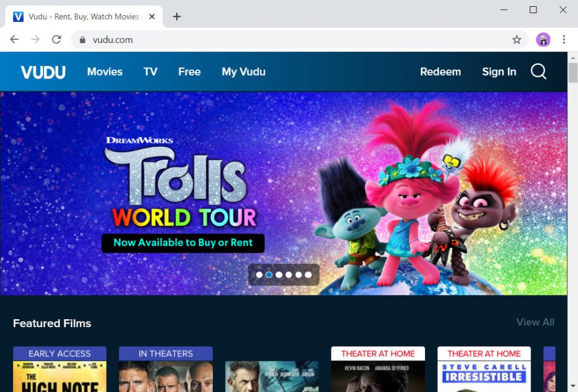This screenshot has width=578, height=392.
Task: Click the Redeem link
Action: (440, 72)
